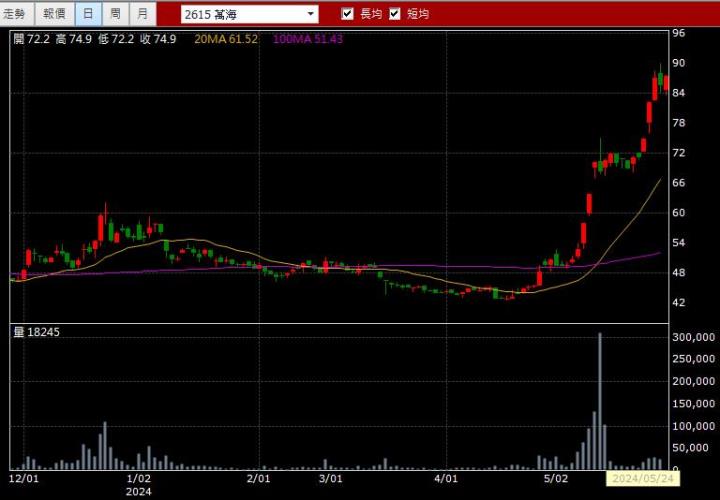Image resolution: width=720 pixels, height=500 pixels.
Task: Toggle the 短均 short average checkbox
Action: [x=394, y=14]
